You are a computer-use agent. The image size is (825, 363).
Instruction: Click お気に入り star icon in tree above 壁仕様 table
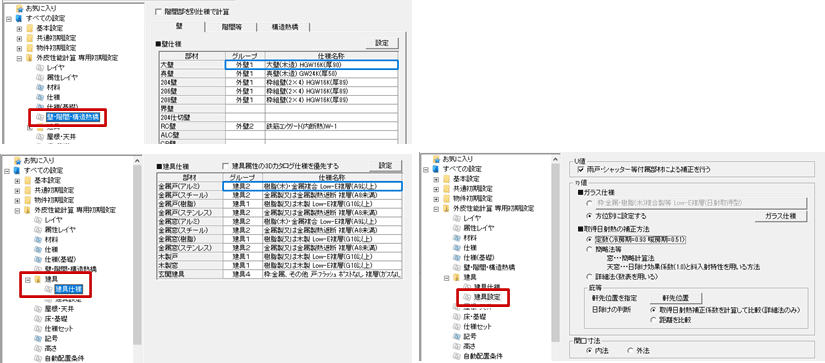click(19, 8)
